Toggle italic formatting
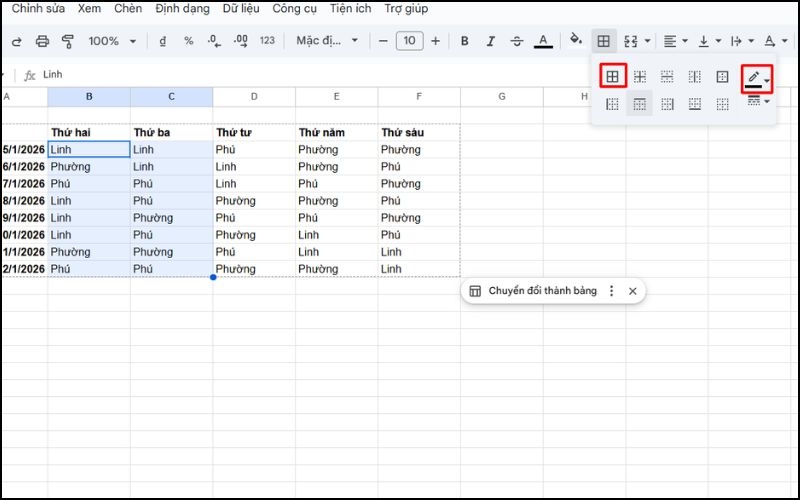The image size is (800, 500). coord(490,41)
